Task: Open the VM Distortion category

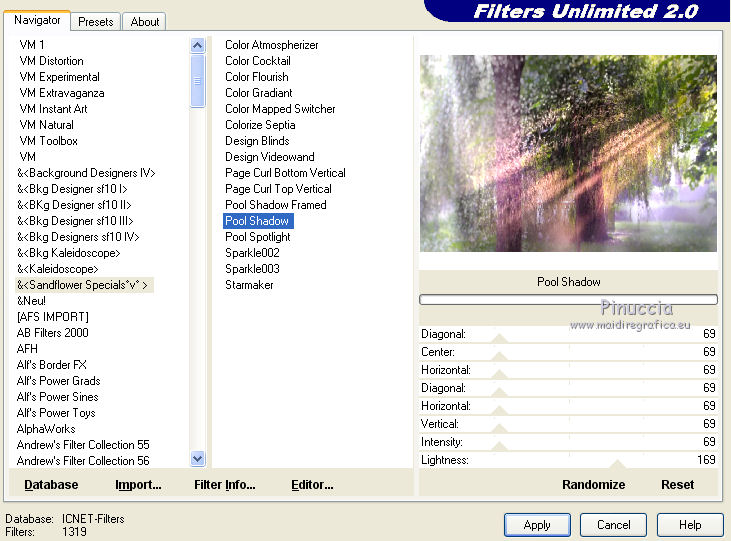Action: [x=51, y=61]
